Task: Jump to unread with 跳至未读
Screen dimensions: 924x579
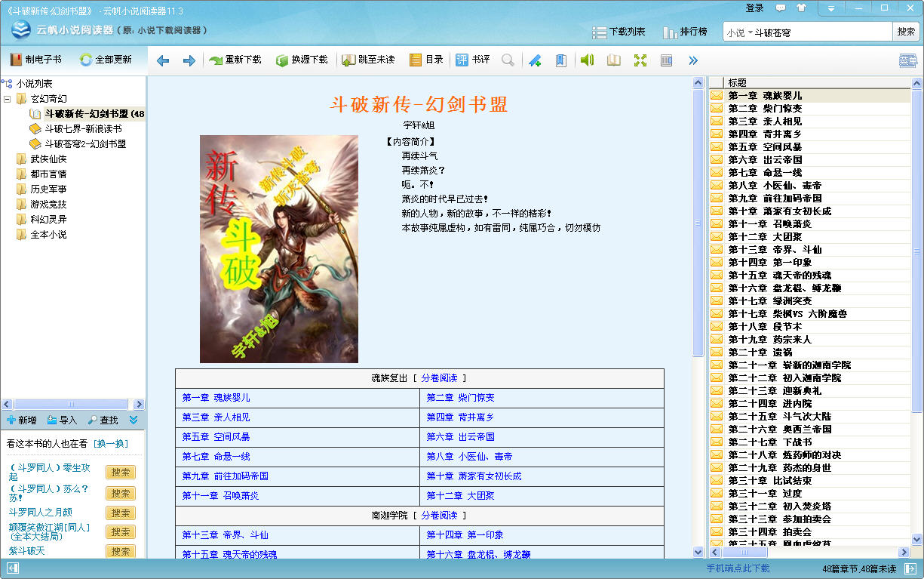Action: [x=368, y=60]
